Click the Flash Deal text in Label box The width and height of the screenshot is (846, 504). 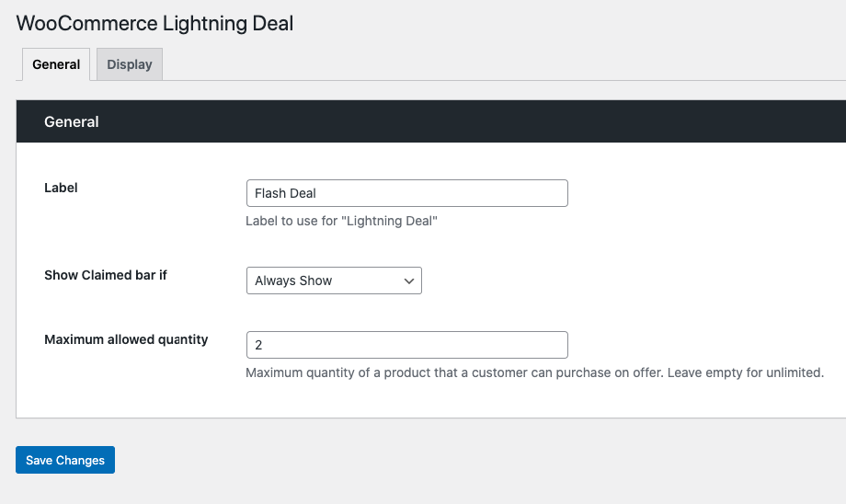286,193
